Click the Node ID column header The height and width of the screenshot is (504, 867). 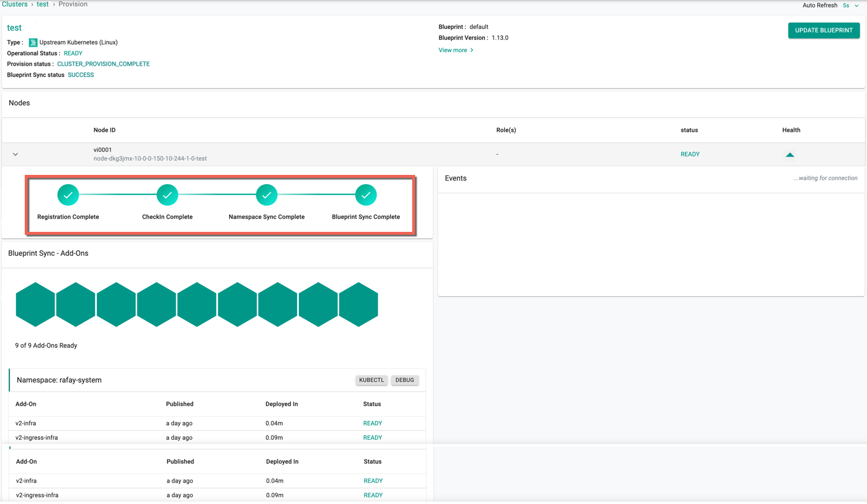click(x=105, y=130)
